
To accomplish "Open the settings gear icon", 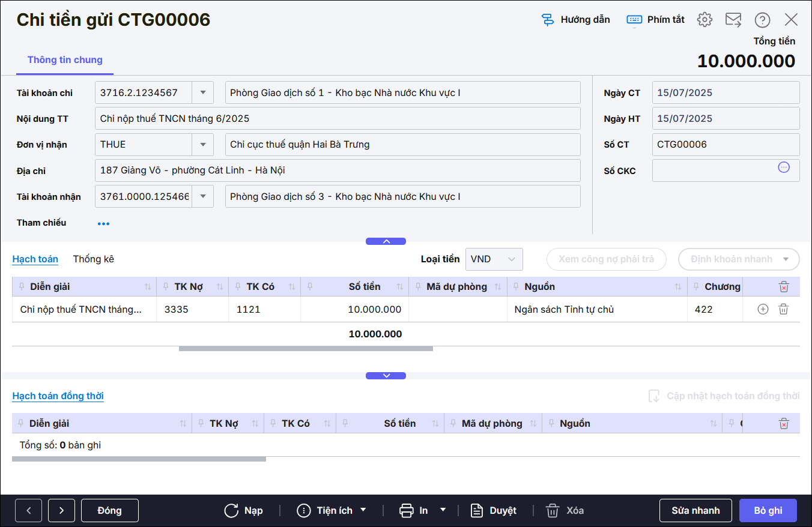I will 704,20.
